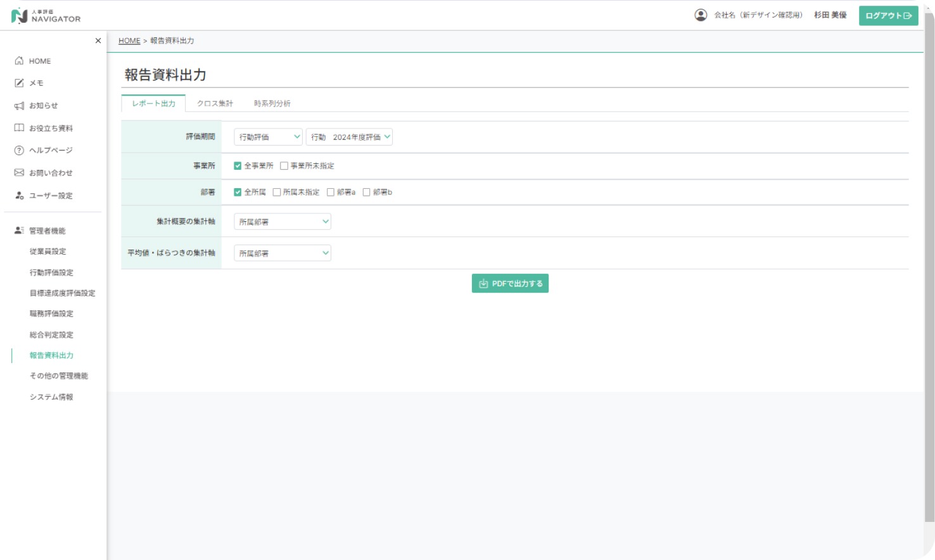
Task: Open the 集計概要の集計軸 dropdown
Action: 283,222
